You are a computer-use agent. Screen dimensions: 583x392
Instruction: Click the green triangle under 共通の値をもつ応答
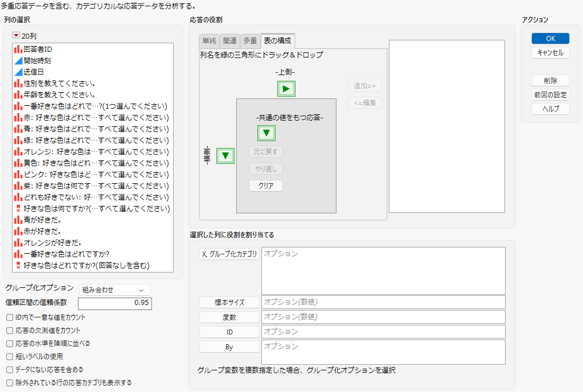coord(266,133)
